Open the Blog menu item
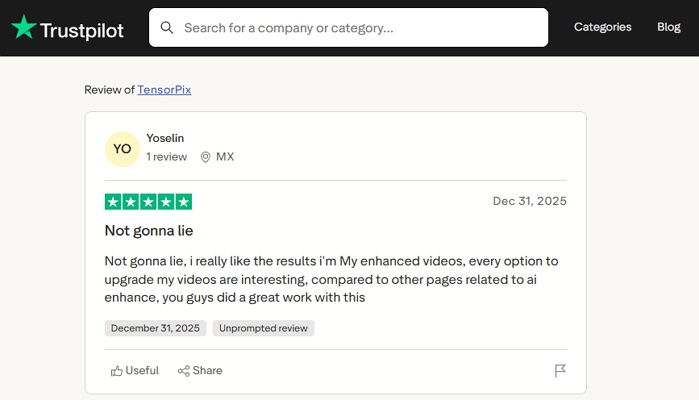The height and width of the screenshot is (400, 699). [x=668, y=27]
